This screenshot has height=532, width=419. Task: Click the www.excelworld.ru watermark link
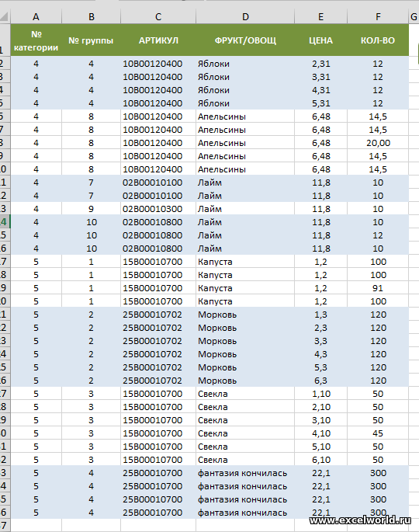coord(360,520)
